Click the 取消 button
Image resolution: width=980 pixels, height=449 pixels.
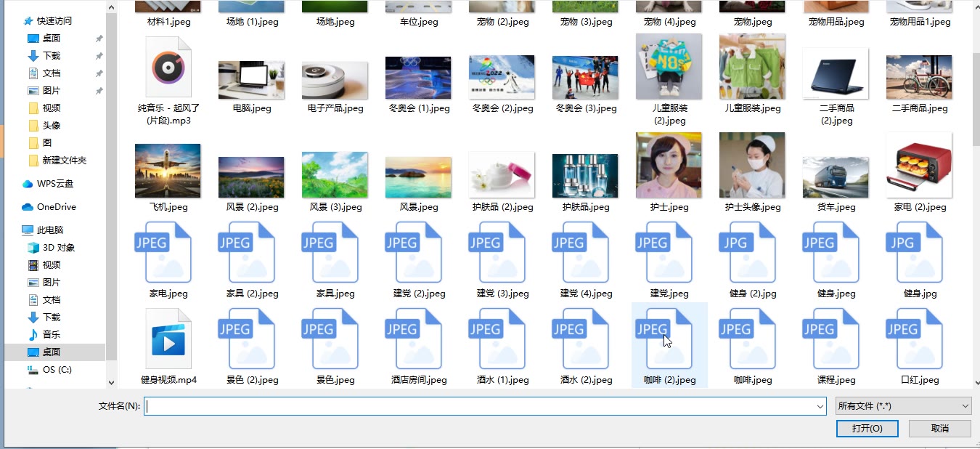(x=940, y=429)
